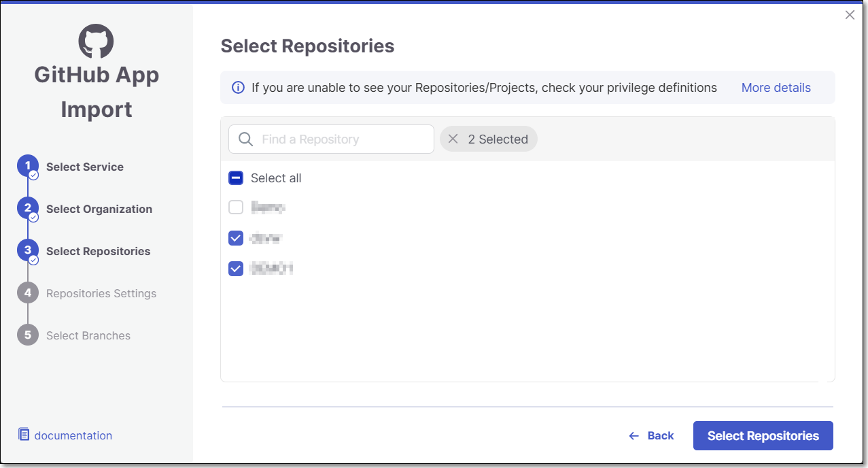Click the search magnifier icon
868x468 pixels.
[x=245, y=139]
